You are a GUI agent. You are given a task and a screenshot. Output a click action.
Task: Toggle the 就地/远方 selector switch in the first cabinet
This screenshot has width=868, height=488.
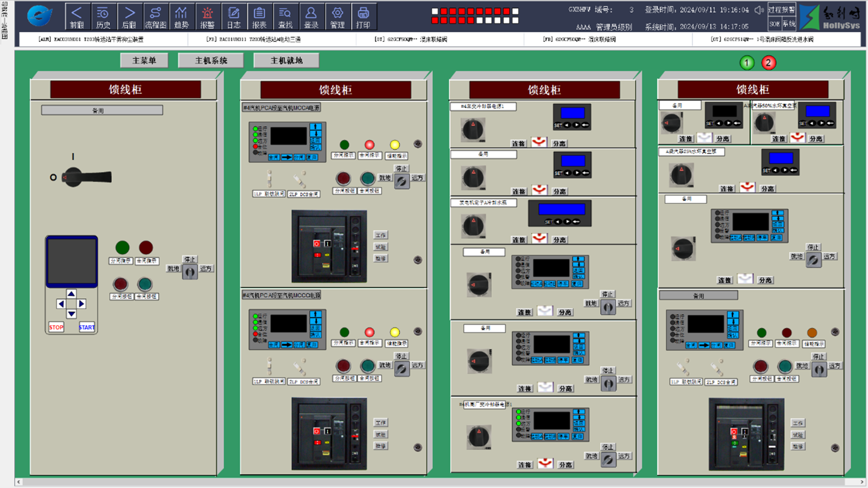click(x=190, y=272)
